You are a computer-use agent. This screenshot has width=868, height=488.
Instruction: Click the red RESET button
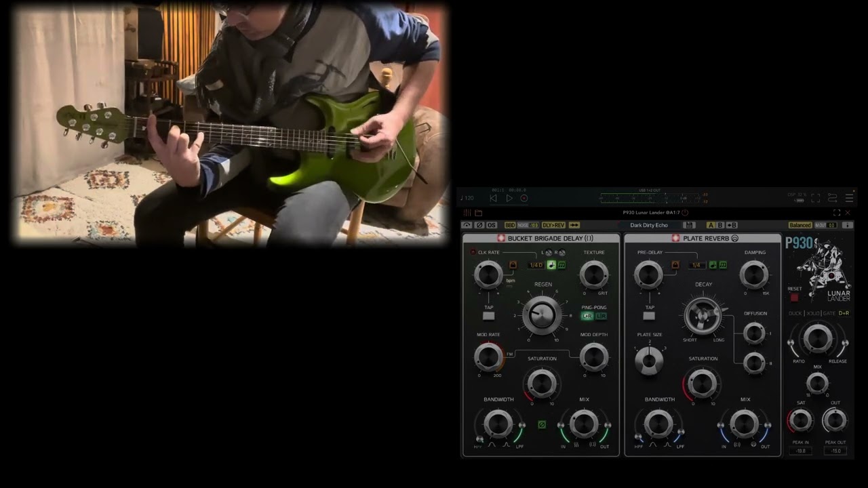pyautogui.click(x=794, y=298)
